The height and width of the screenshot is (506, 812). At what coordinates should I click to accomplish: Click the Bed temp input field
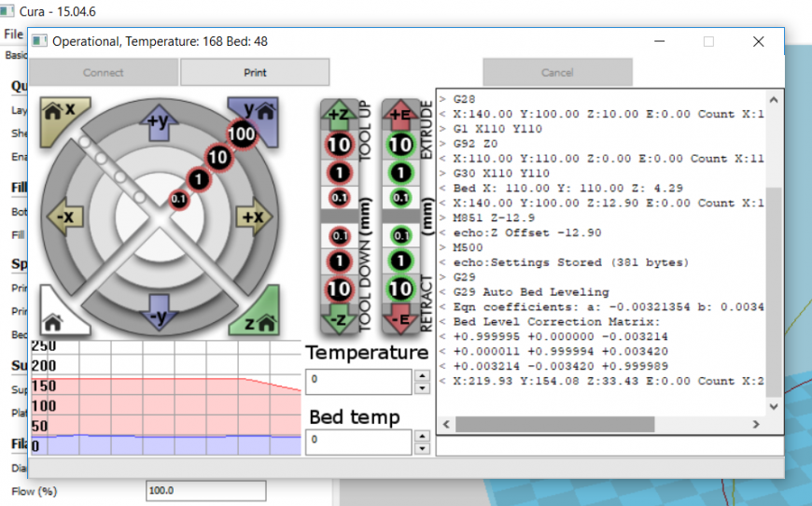coord(357,441)
